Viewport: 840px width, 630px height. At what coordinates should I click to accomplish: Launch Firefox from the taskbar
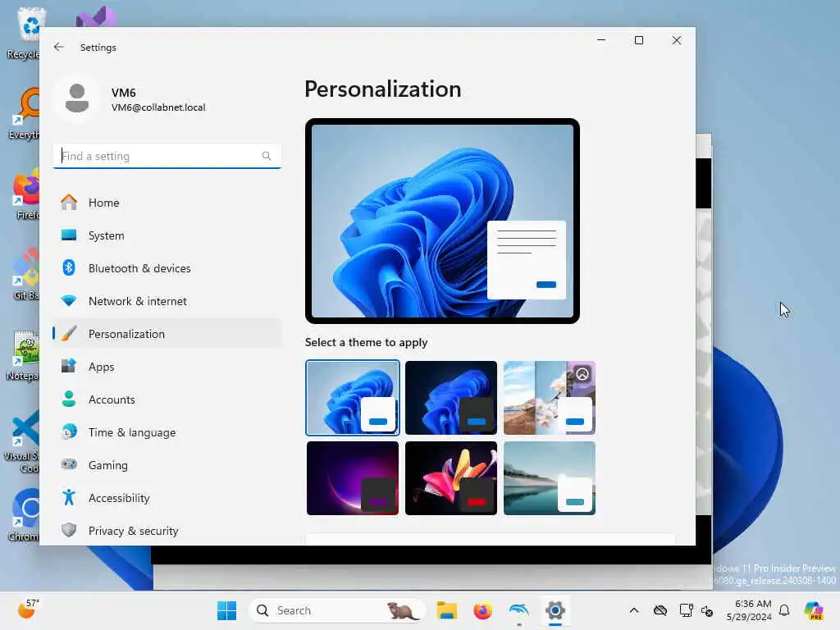(x=482, y=610)
